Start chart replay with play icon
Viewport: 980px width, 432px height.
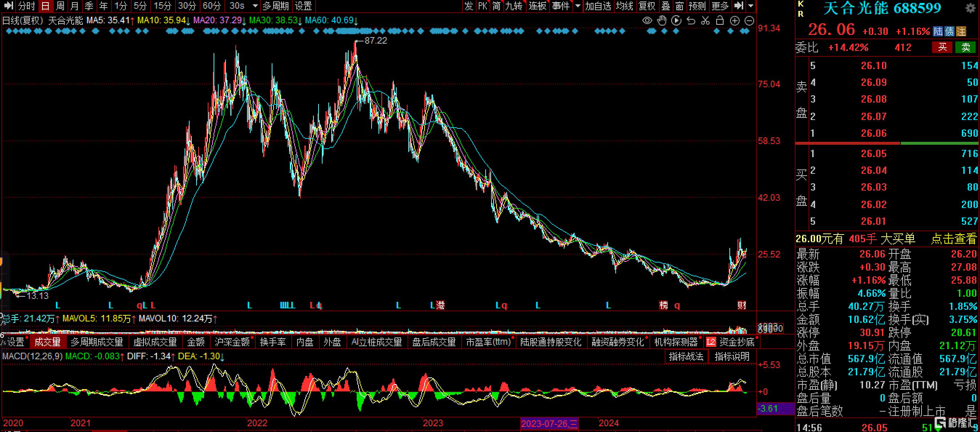coord(676,21)
